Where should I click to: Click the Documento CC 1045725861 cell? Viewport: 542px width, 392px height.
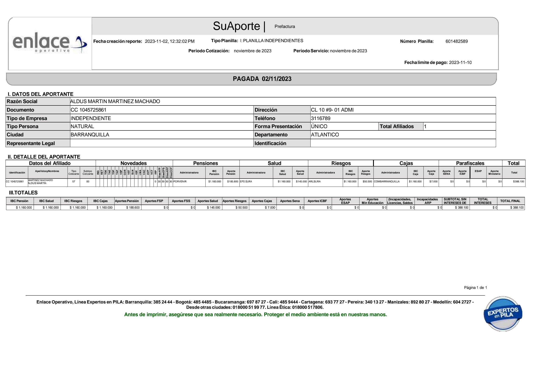88,110
